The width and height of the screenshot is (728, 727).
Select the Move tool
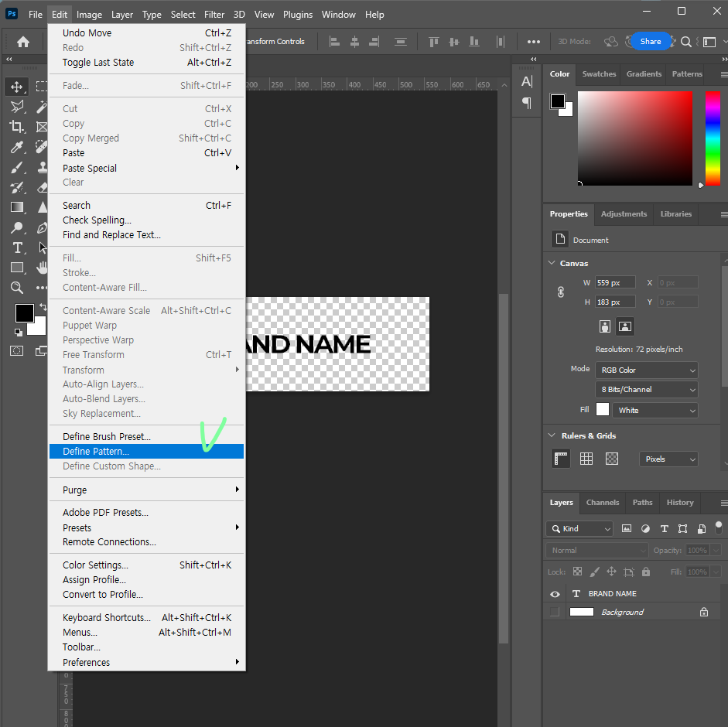pos(17,87)
